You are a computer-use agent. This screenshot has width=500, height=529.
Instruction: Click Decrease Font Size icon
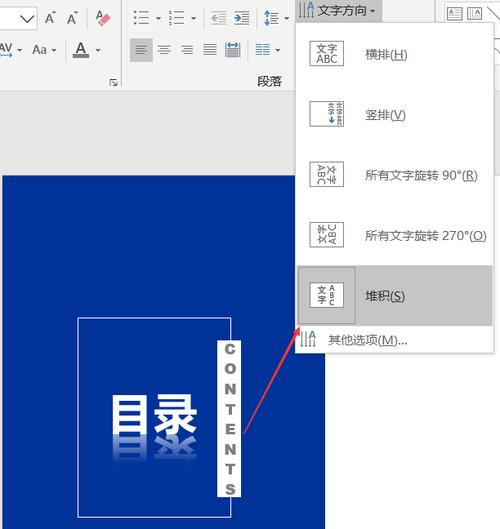pyautogui.click(x=72, y=18)
